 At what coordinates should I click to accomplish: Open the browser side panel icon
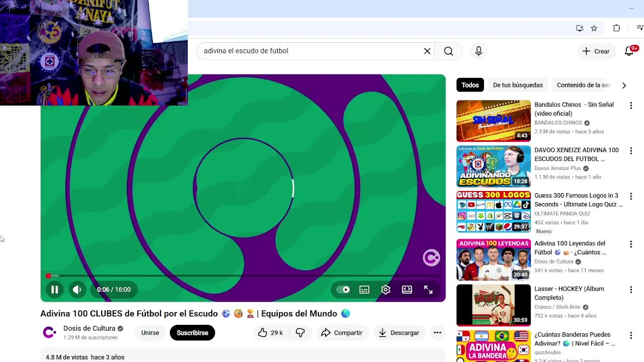(639, 28)
